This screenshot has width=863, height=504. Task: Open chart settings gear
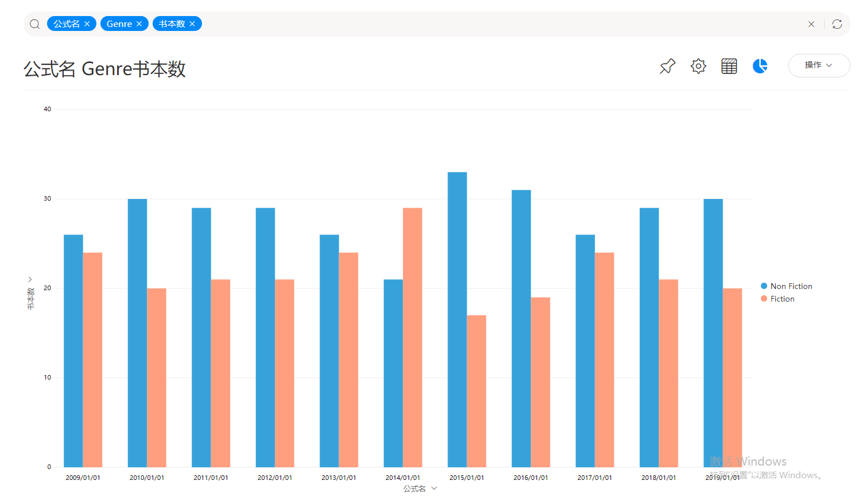tap(698, 67)
